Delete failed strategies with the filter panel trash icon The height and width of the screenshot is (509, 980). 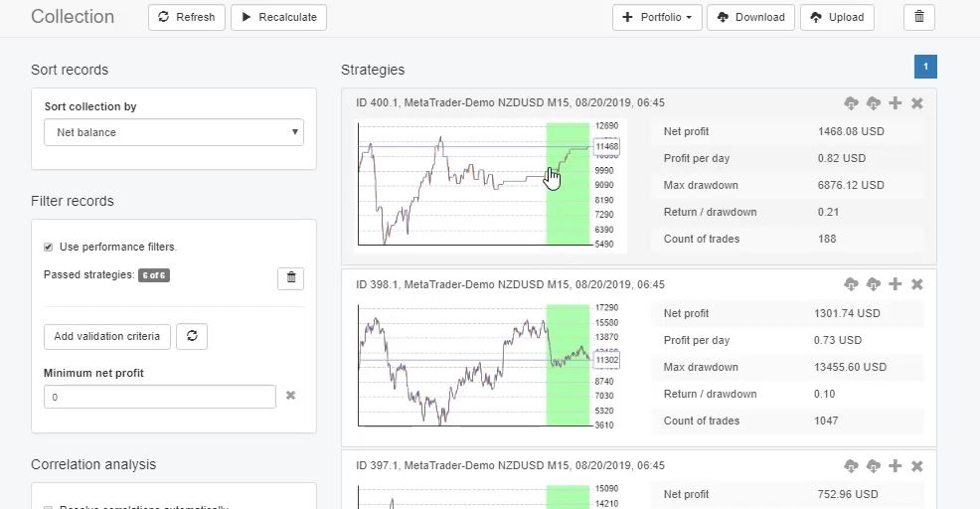[x=291, y=278]
